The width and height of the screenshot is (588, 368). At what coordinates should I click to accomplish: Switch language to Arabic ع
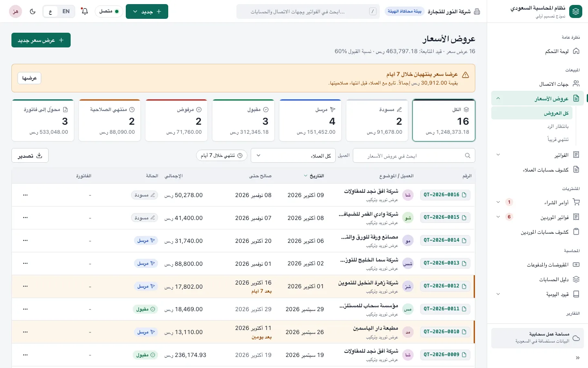click(x=51, y=11)
